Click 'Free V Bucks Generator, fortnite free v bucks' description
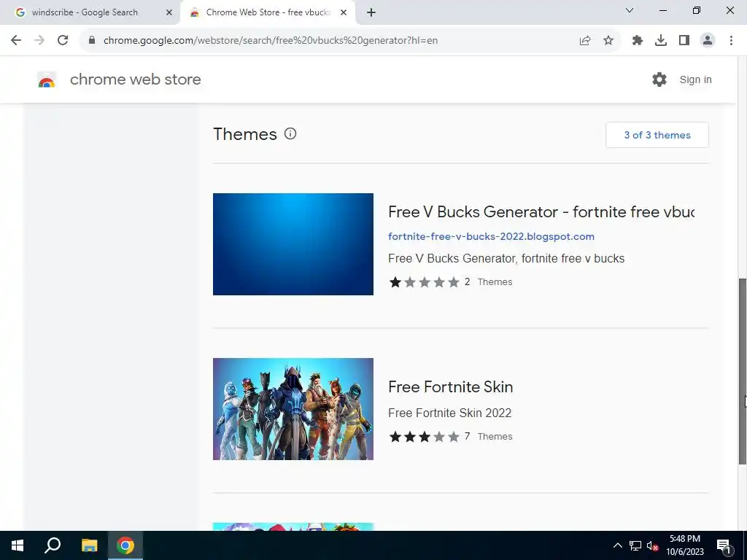Image resolution: width=747 pixels, height=560 pixels. 506,259
